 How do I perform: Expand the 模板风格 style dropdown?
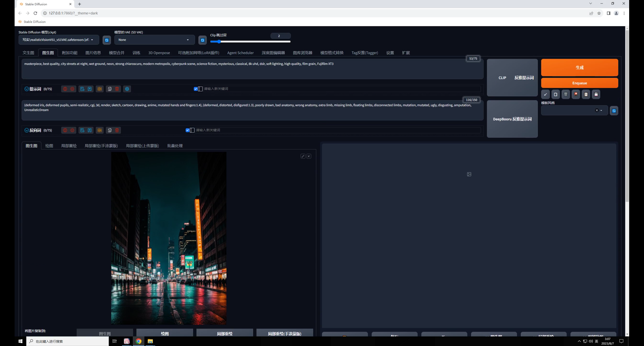(601, 111)
